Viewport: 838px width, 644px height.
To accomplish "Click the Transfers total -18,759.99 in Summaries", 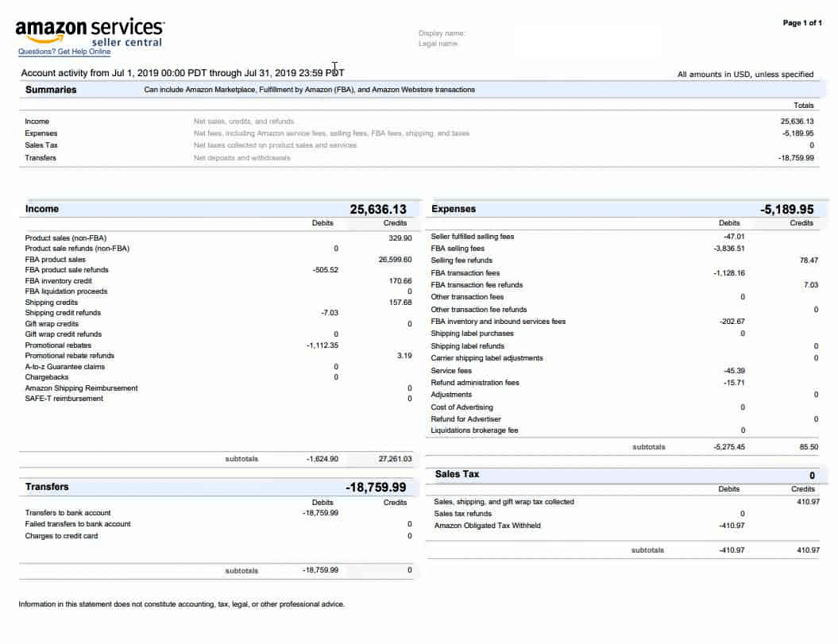I will pyautogui.click(x=796, y=158).
